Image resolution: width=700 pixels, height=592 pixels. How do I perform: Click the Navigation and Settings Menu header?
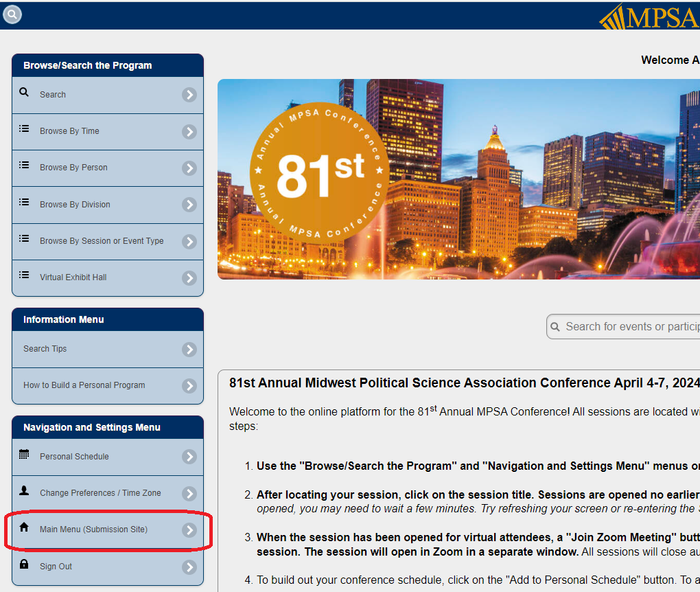pyautogui.click(x=108, y=427)
